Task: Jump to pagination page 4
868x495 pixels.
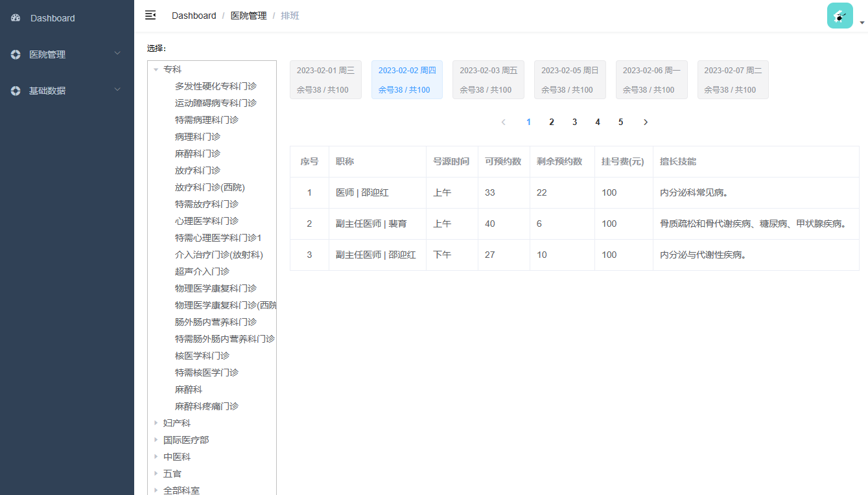Action: [598, 122]
